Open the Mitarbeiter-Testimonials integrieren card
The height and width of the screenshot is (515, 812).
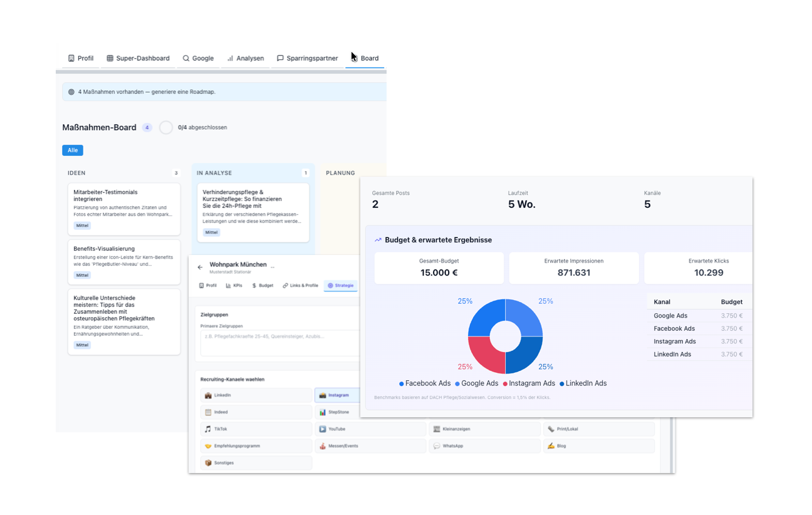tap(123, 209)
